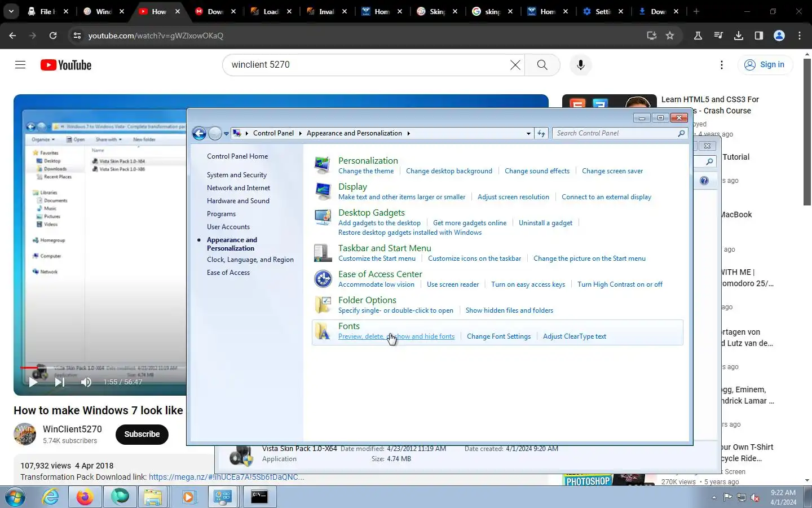This screenshot has width=812, height=508.
Task: Click the Chrome address bar URL
Action: tap(156, 36)
